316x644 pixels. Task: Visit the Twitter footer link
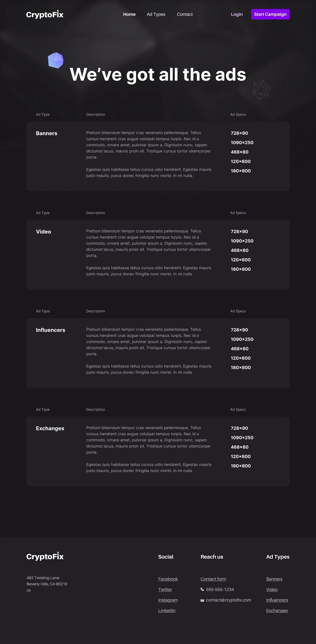click(165, 589)
